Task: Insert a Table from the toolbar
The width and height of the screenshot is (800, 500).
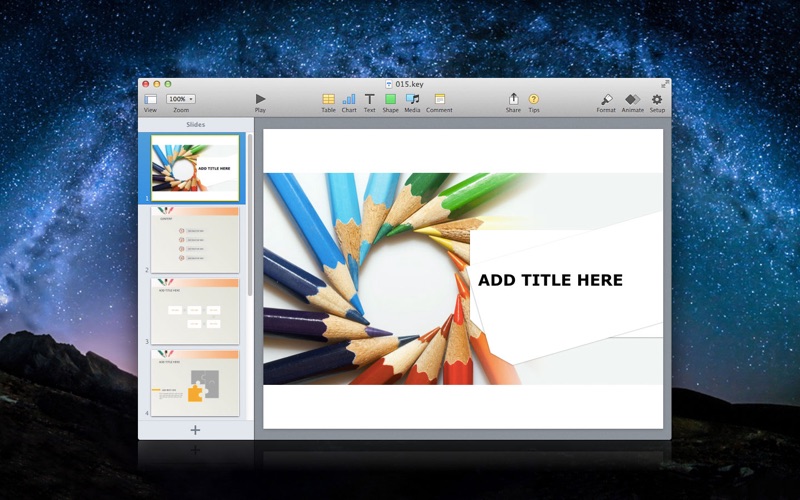Action: click(x=328, y=100)
